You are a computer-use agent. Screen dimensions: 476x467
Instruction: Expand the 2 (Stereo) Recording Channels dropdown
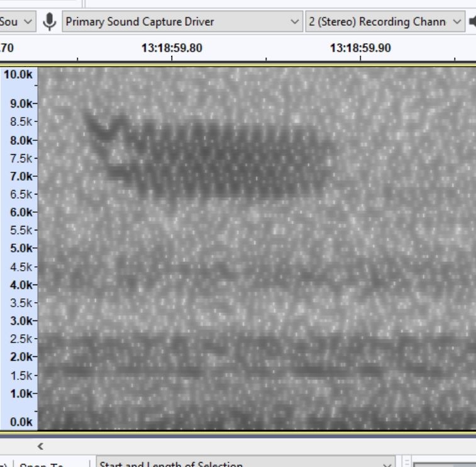[x=385, y=21]
